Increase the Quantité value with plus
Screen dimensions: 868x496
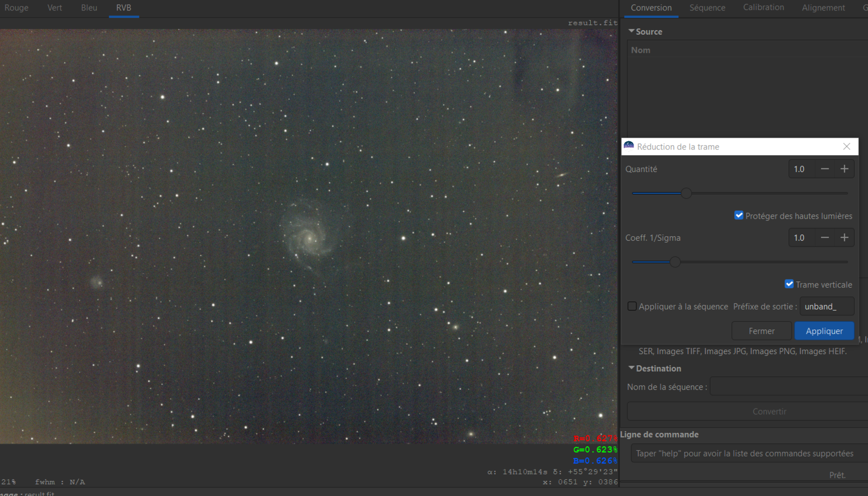(x=844, y=169)
